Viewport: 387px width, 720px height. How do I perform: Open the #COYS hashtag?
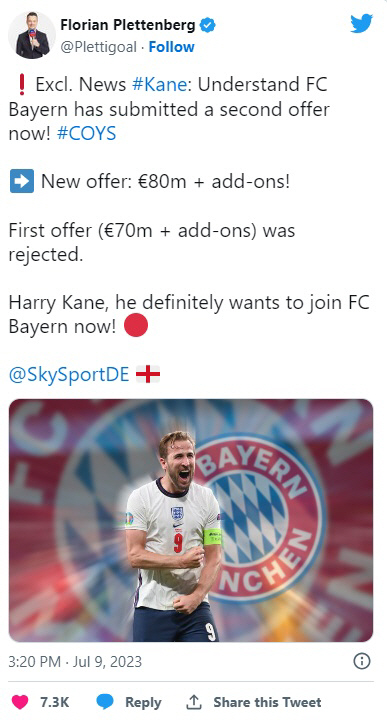(86, 134)
